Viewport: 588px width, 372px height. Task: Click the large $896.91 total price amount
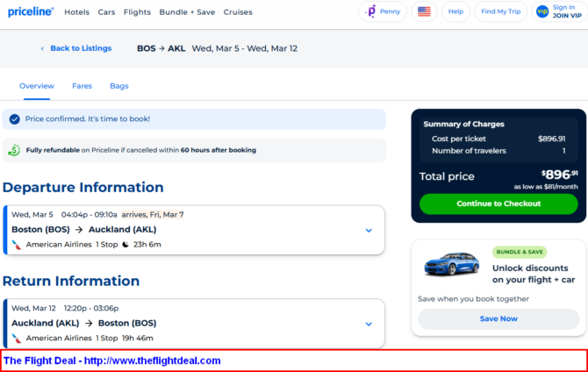560,175
